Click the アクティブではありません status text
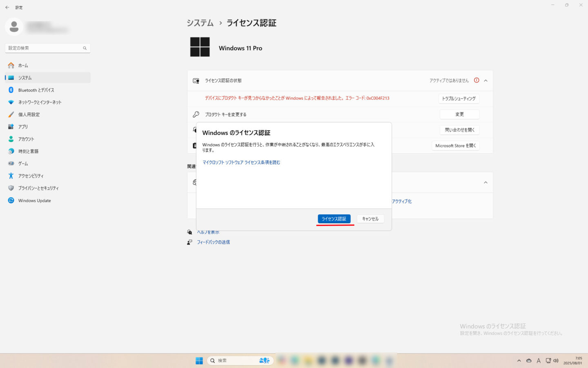Screen dimensions: 588x368 tap(449, 81)
